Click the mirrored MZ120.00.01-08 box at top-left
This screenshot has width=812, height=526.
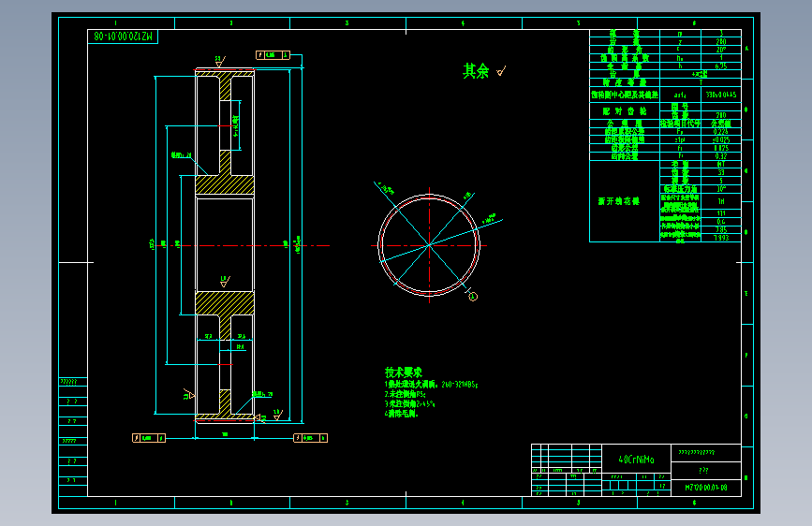pyautogui.click(x=123, y=37)
